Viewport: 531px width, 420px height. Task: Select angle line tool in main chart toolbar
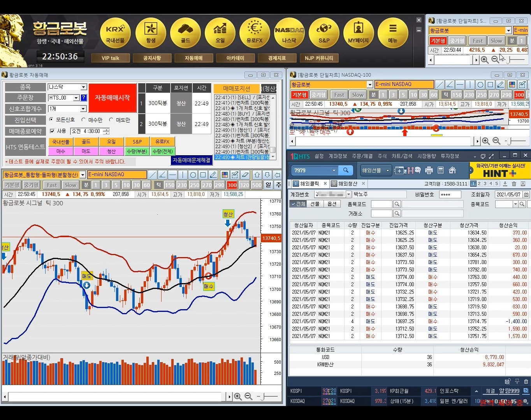pyautogui.click(x=163, y=175)
